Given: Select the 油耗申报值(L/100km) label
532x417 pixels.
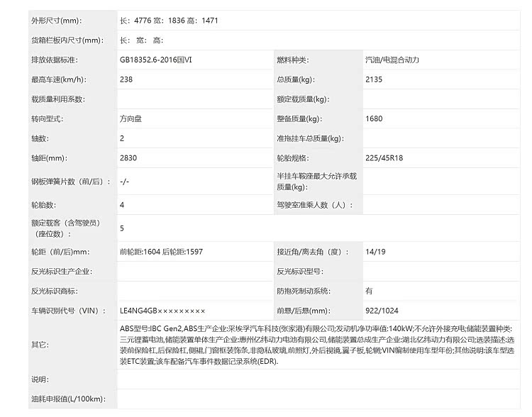Looking at the screenshot, I should pyautogui.click(x=67, y=401).
